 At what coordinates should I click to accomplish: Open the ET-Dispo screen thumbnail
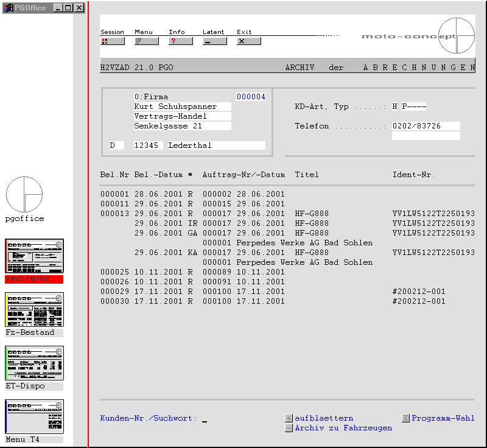pos(34,363)
